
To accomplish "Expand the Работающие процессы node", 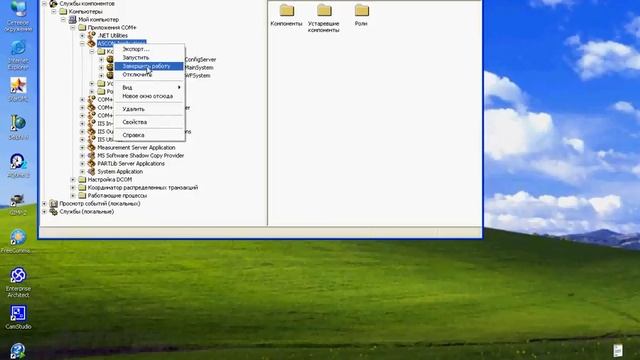I will pos(73,196).
